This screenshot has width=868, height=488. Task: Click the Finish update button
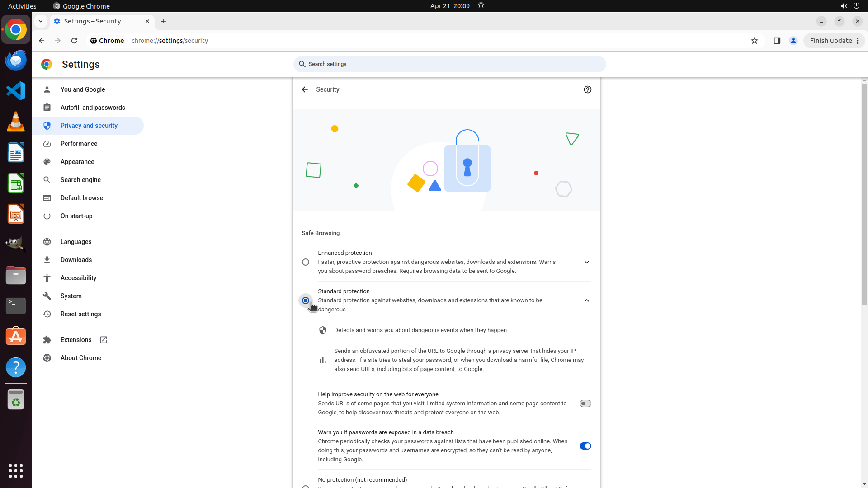click(x=830, y=41)
